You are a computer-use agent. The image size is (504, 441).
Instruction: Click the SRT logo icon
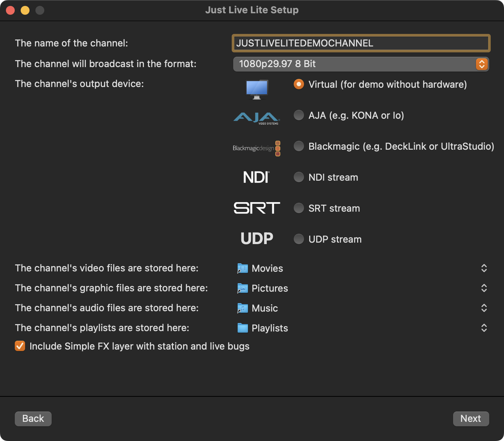(257, 208)
